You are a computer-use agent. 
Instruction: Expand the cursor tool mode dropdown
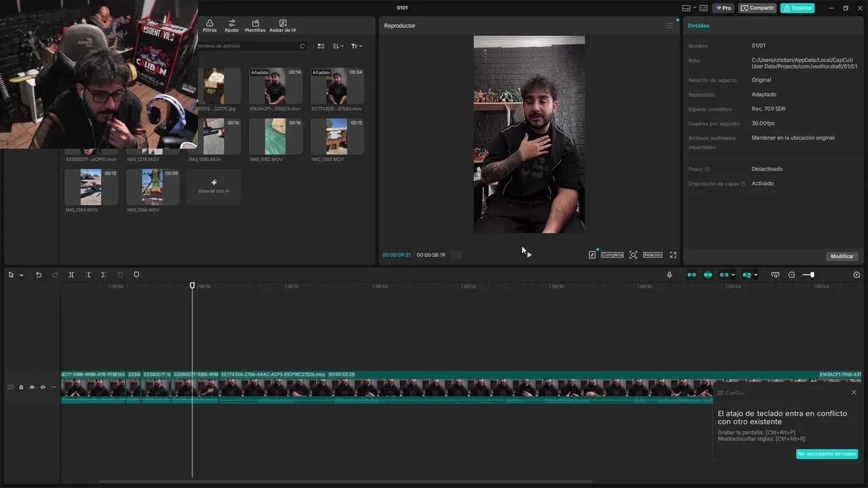click(21, 275)
